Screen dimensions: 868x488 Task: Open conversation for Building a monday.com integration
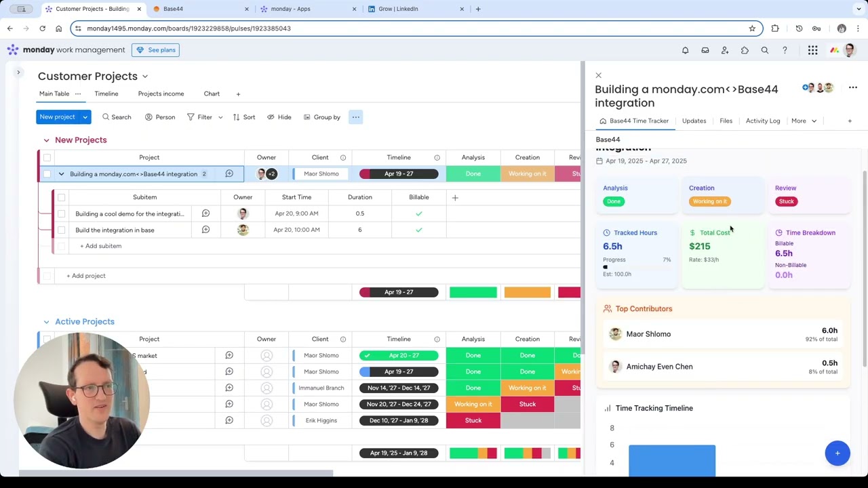(x=229, y=174)
